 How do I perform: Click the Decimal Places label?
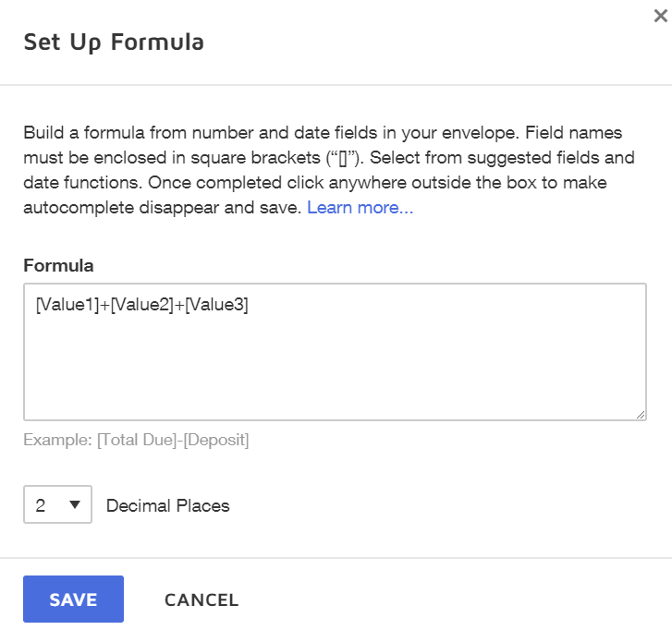(168, 505)
